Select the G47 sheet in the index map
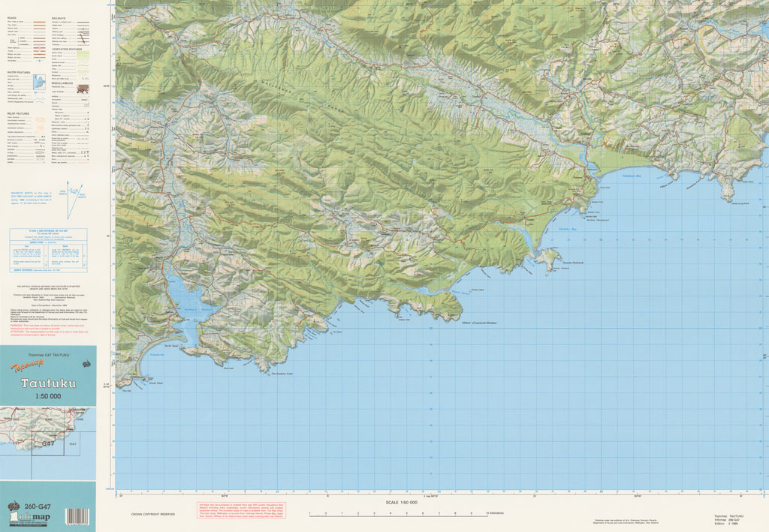This screenshot has width=769, height=532. pyautogui.click(x=48, y=443)
